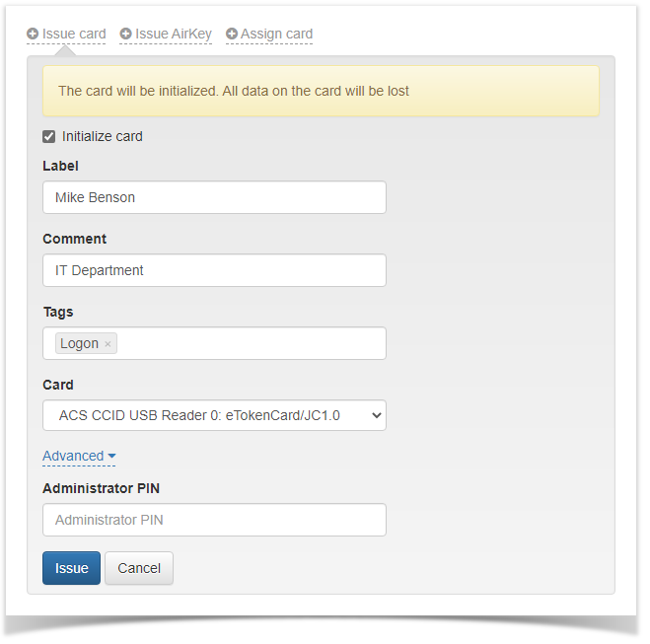Switch to the Assign card tab
Viewport: 650px width, 644px height.
(276, 34)
